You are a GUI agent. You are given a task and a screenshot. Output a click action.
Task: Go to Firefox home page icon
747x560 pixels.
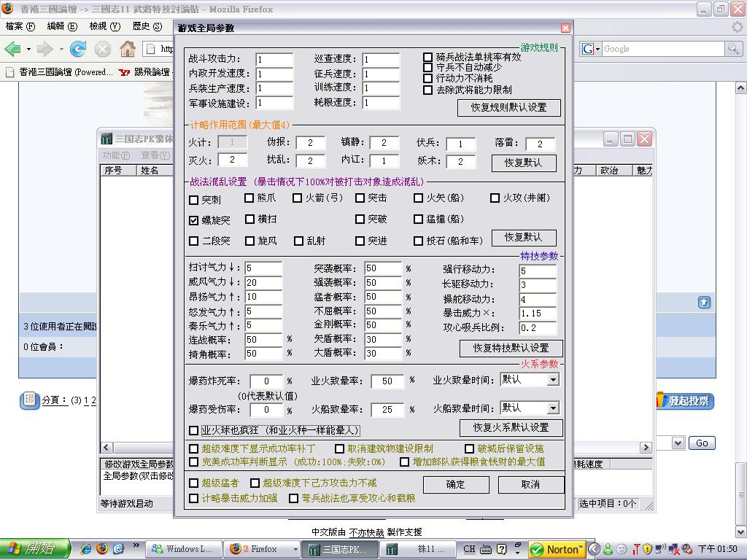tap(127, 49)
